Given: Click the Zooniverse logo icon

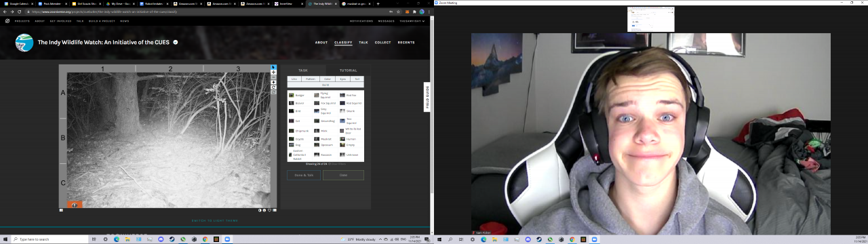Looking at the screenshot, I should [x=7, y=21].
